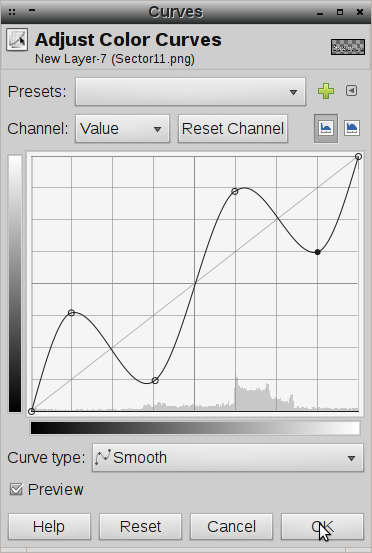The width and height of the screenshot is (372, 553).
Task: Click the Help button
Action: (x=49, y=527)
